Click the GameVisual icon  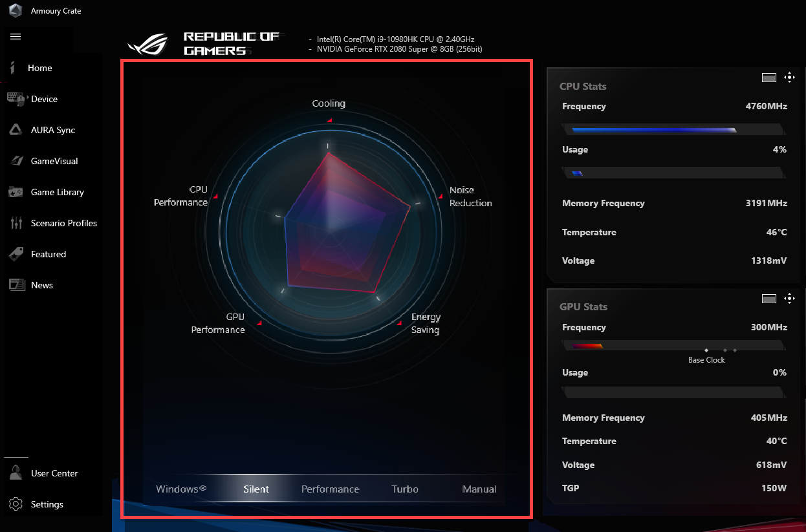(x=16, y=161)
